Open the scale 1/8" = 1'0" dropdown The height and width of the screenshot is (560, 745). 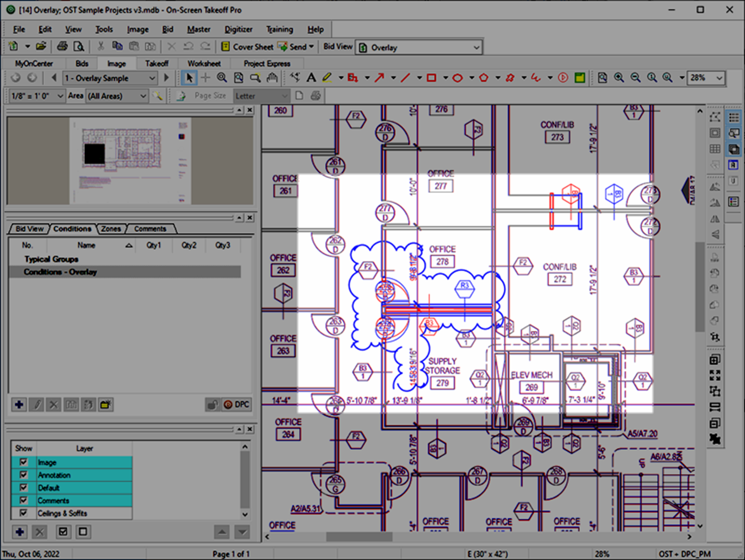click(36, 96)
